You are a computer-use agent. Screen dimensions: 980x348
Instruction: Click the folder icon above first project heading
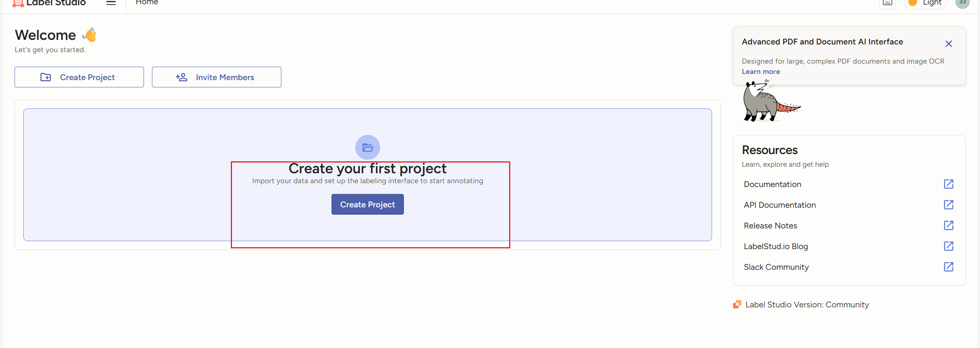[367, 147]
